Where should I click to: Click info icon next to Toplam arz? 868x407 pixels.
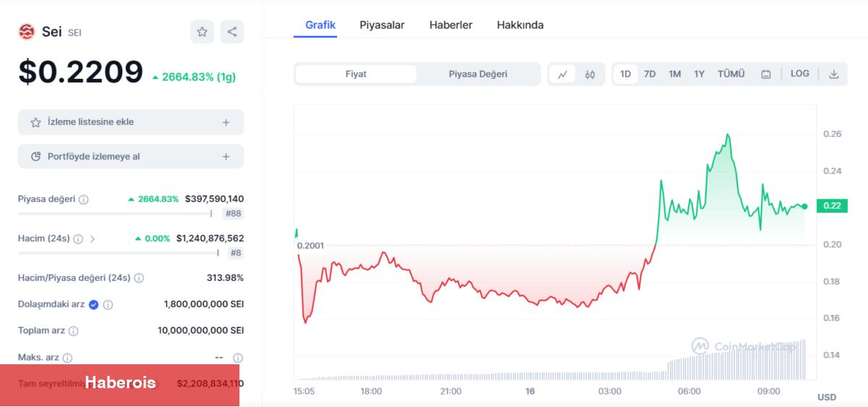pos(73,331)
